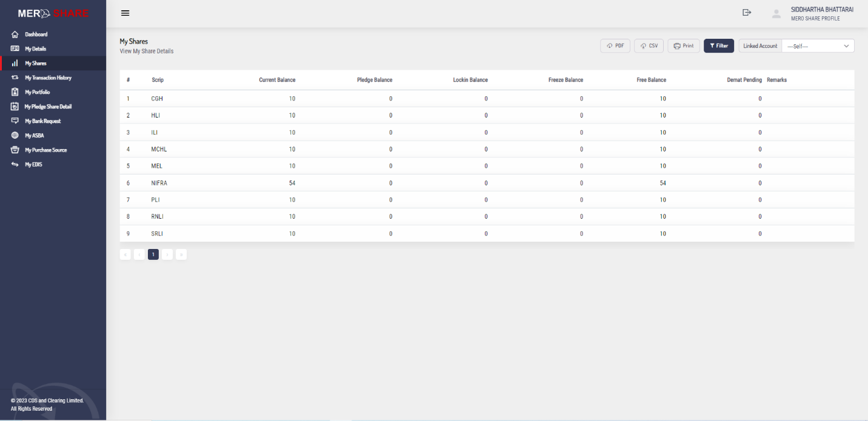Click the My Details card icon
Viewport: 868px width, 421px height.
coord(15,49)
